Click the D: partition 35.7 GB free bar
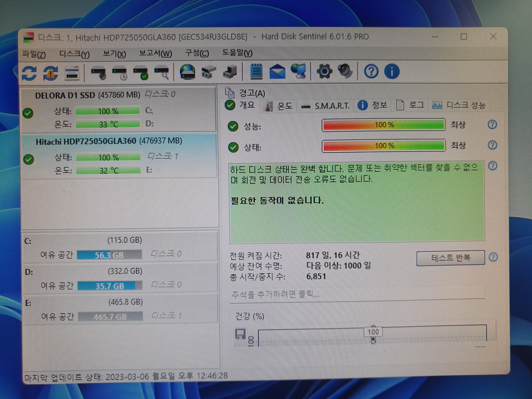Screen dimensions: 532x399 [x=110, y=286]
